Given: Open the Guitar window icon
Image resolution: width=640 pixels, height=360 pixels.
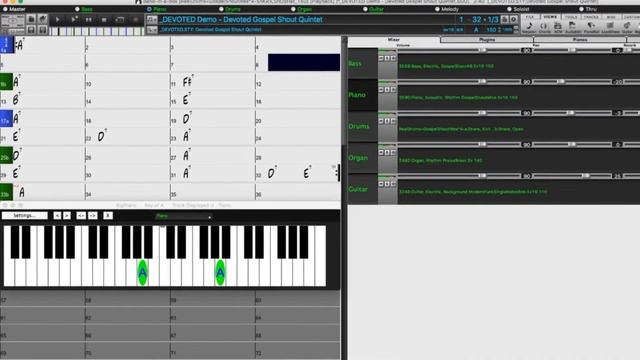Looking at the screenshot, I should 627,27.
